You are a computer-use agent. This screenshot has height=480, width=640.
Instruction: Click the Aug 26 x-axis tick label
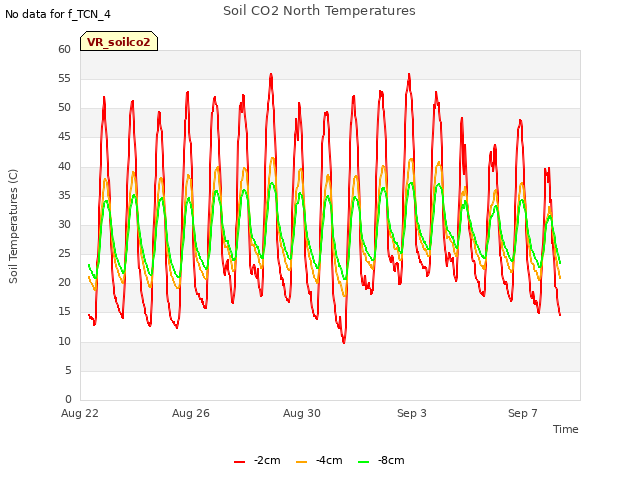click(191, 413)
